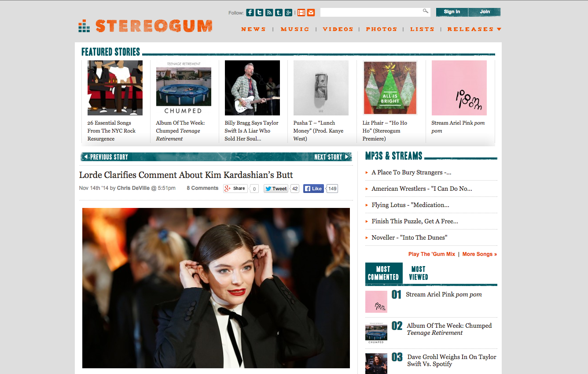Open "Finish This Puzzle, Get A Free..." link
Image resolution: width=588 pixels, height=374 pixels.
pyautogui.click(x=415, y=221)
